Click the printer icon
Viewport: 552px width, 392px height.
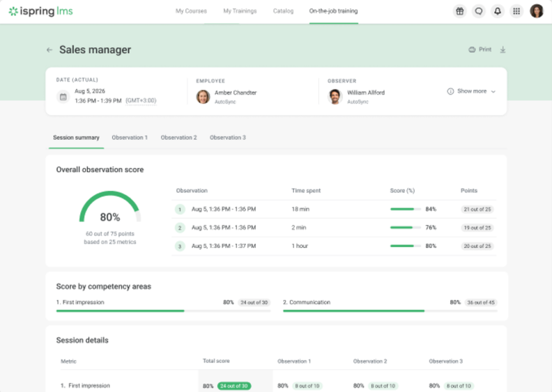click(472, 49)
